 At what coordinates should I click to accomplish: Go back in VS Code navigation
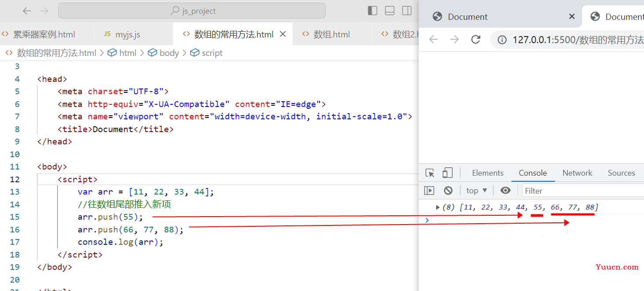27,11
